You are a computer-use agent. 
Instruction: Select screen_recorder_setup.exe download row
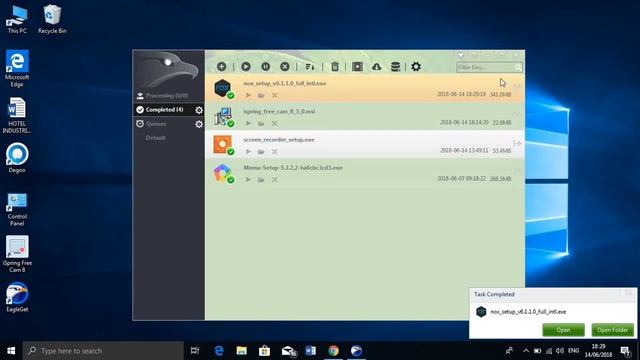tap(364, 144)
